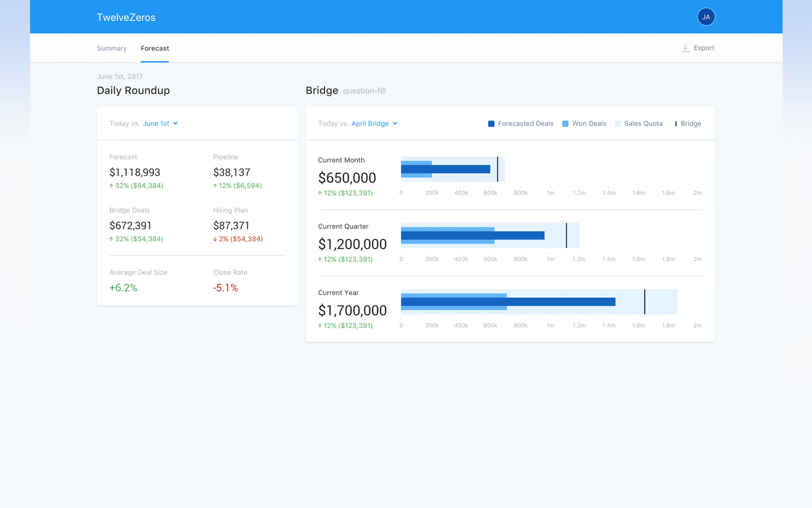This screenshot has height=508, width=812.
Task: Click the Sales Quota legend square
Action: [618, 123]
